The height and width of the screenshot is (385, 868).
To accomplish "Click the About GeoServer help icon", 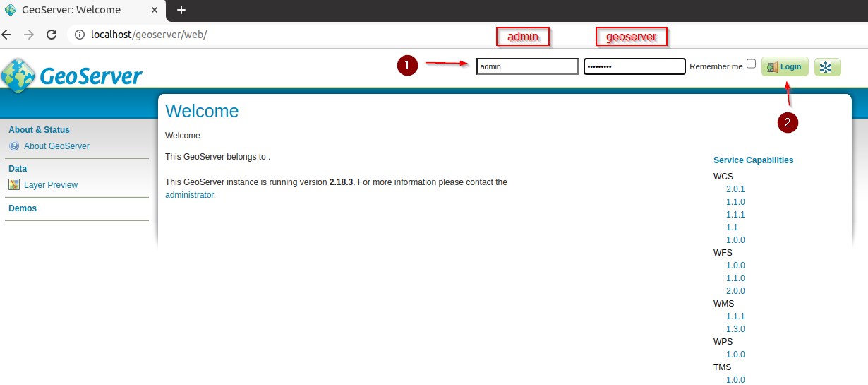I will tap(14, 146).
